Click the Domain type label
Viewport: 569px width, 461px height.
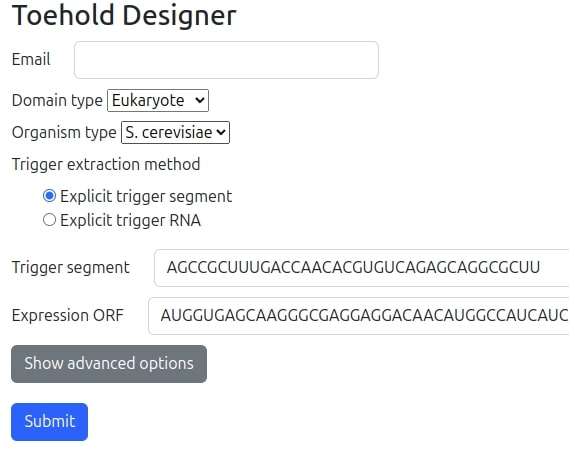(57, 101)
